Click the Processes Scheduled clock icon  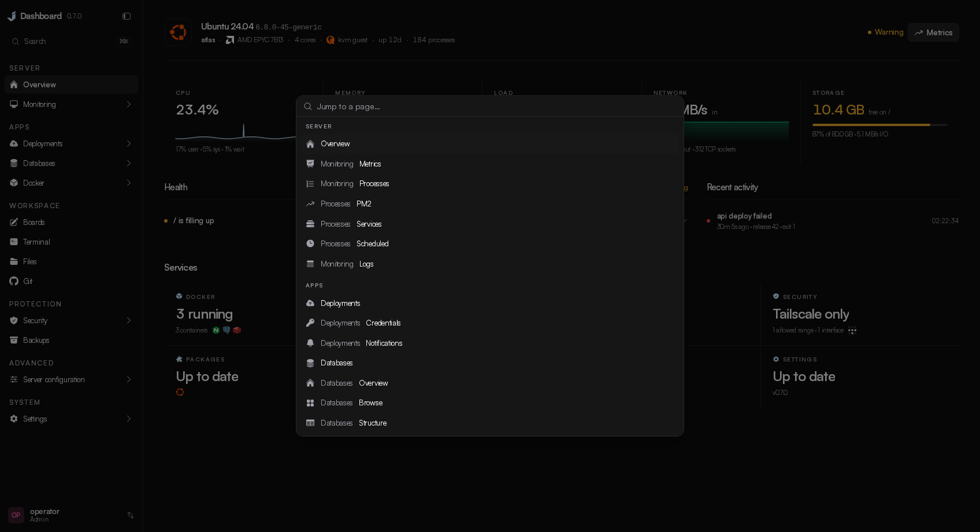tap(310, 243)
